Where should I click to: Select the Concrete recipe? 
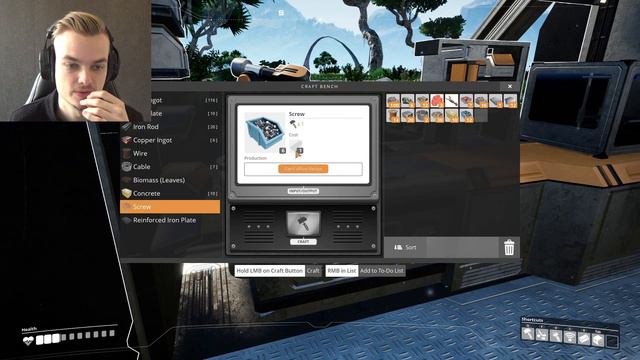tap(170, 193)
